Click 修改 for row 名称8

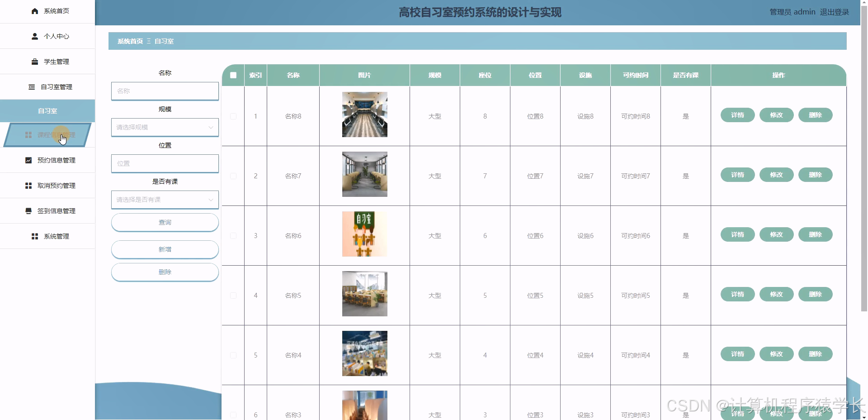click(x=776, y=115)
